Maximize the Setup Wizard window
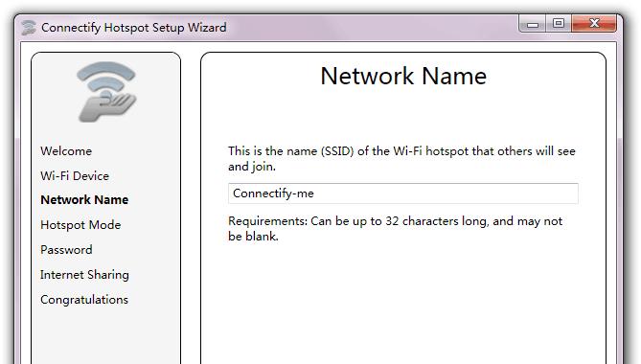This screenshot has height=364, width=641. pos(559,24)
